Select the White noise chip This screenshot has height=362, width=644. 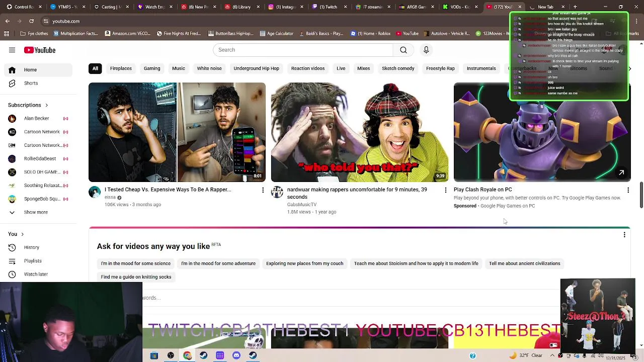click(x=209, y=68)
